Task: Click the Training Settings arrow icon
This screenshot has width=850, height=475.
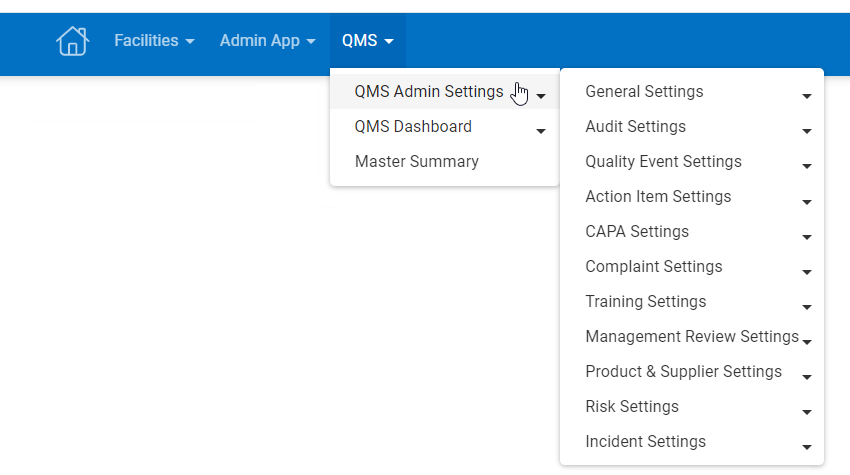Action: pyautogui.click(x=806, y=307)
